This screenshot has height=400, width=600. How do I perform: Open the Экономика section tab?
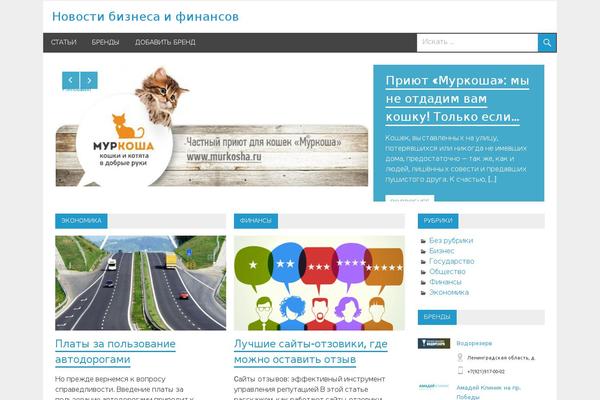click(x=81, y=221)
